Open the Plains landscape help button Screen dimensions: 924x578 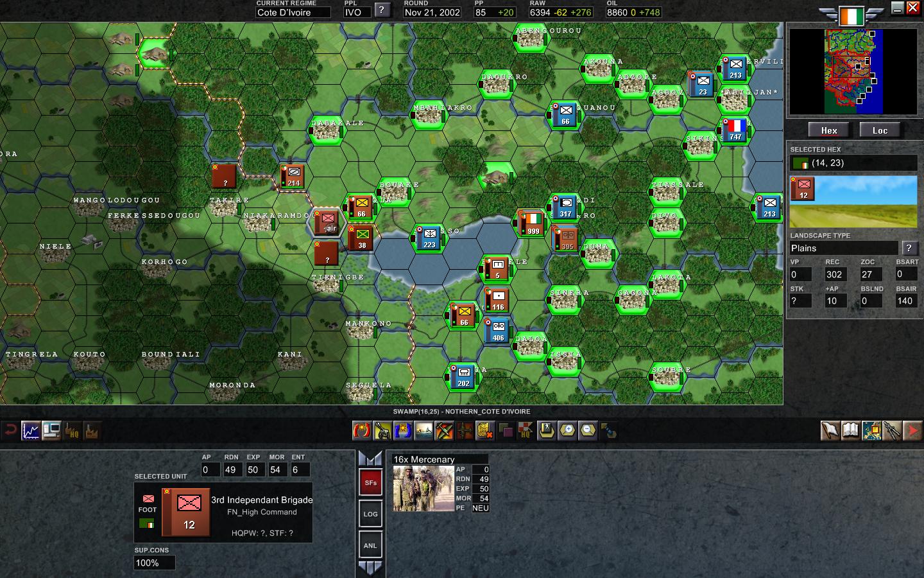(x=909, y=248)
